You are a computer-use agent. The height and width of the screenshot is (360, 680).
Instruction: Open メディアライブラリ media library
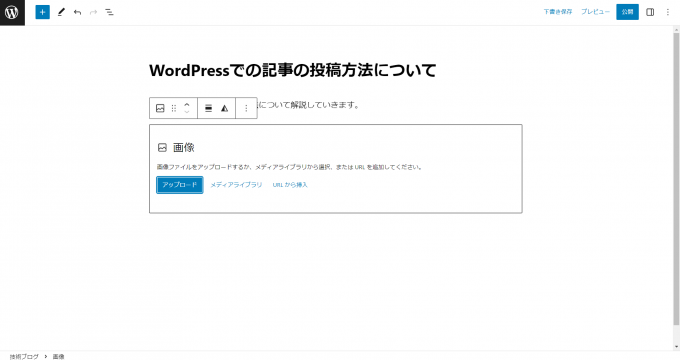[236, 185]
